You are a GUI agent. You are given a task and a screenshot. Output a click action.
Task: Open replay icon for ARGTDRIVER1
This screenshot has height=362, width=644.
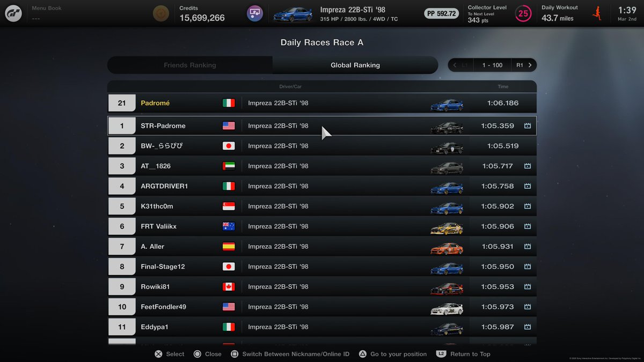(x=528, y=186)
